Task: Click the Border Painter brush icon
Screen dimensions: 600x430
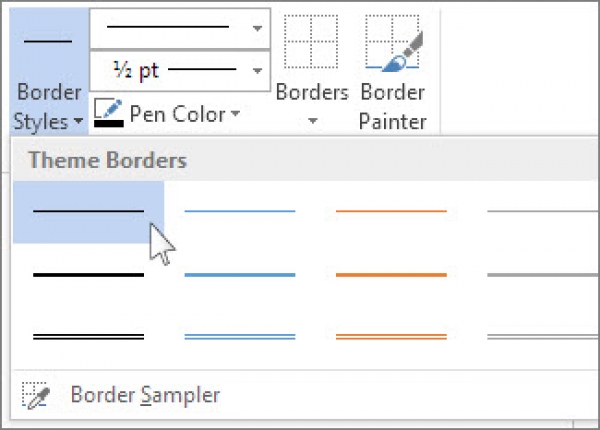Action: click(393, 44)
